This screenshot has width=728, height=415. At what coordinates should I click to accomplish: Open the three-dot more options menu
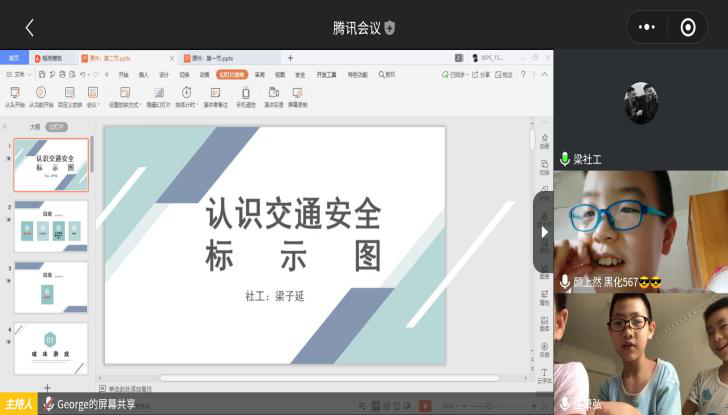tap(647, 27)
